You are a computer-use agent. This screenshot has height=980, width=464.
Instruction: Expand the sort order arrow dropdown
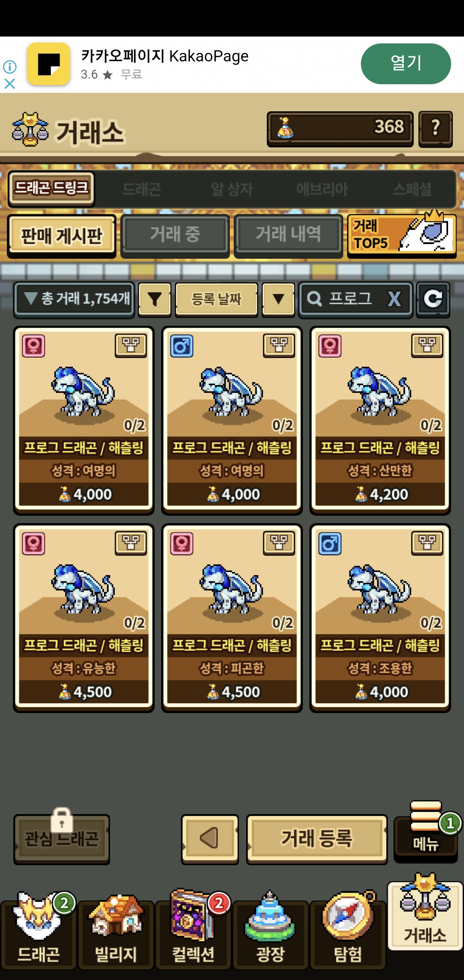click(278, 299)
